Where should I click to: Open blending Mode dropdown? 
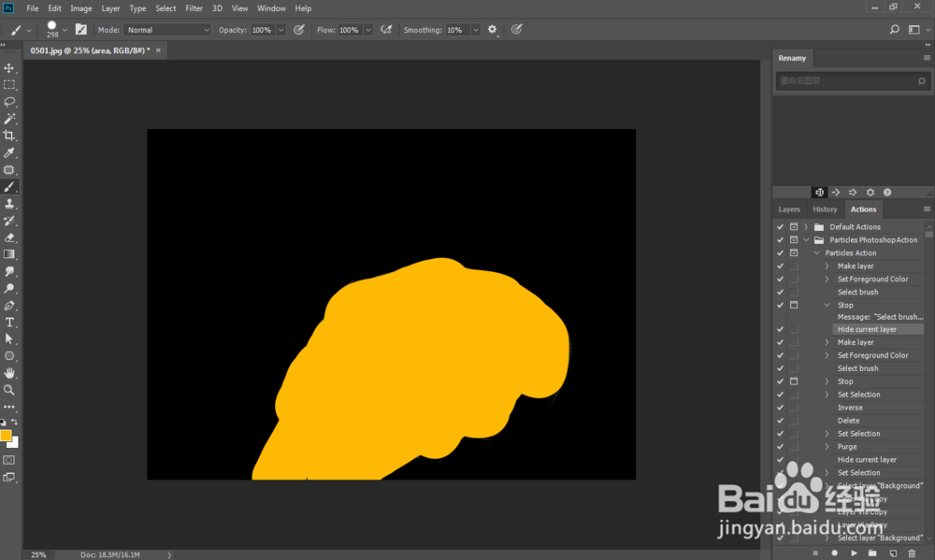click(167, 30)
